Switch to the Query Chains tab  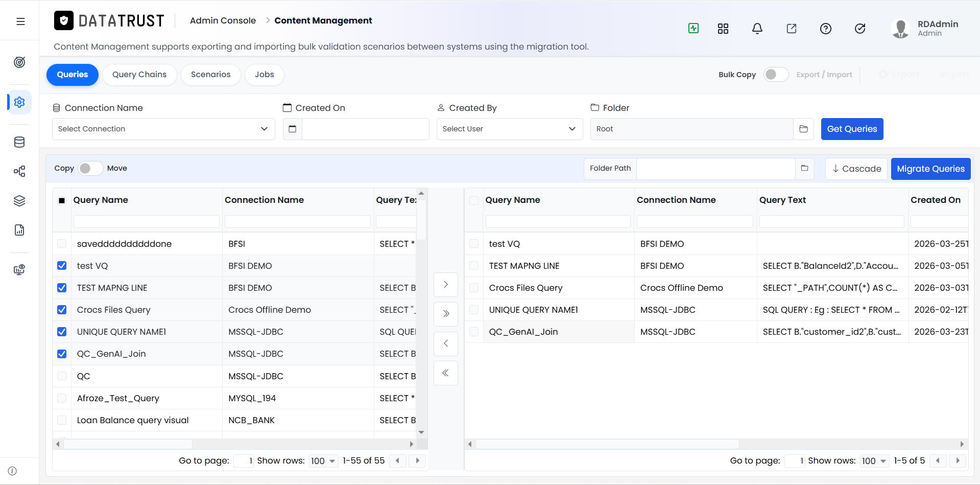click(139, 75)
